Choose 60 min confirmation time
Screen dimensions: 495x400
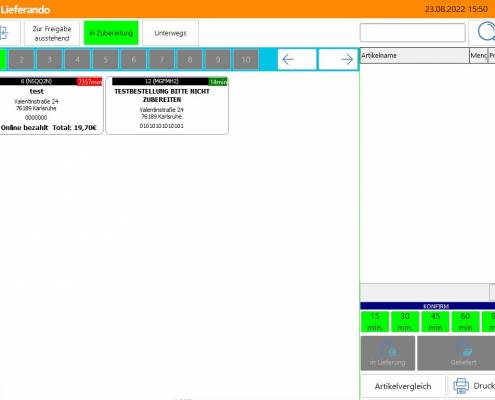pyautogui.click(x=465, y=322)
